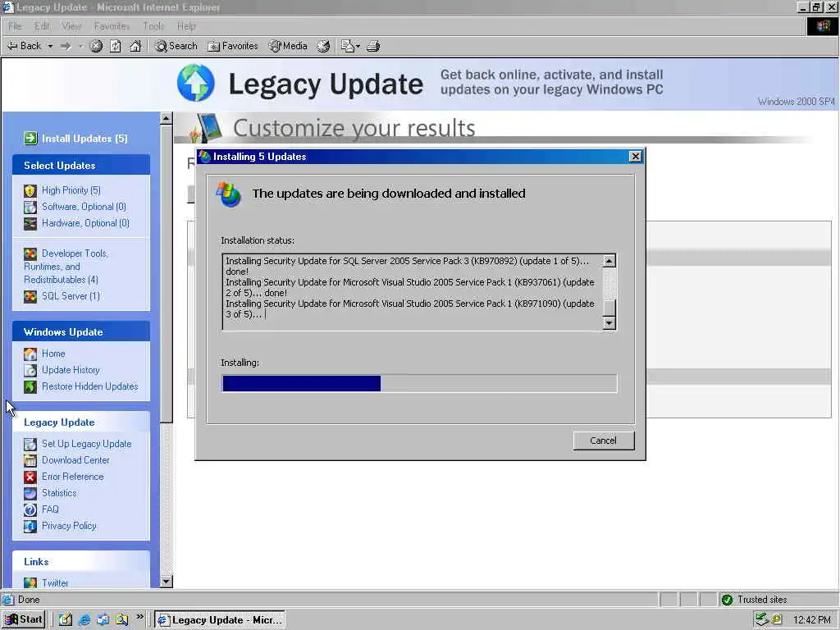Click installation status scroll down arrow
This screenshot has height=630, width=840.
[609, 323]
